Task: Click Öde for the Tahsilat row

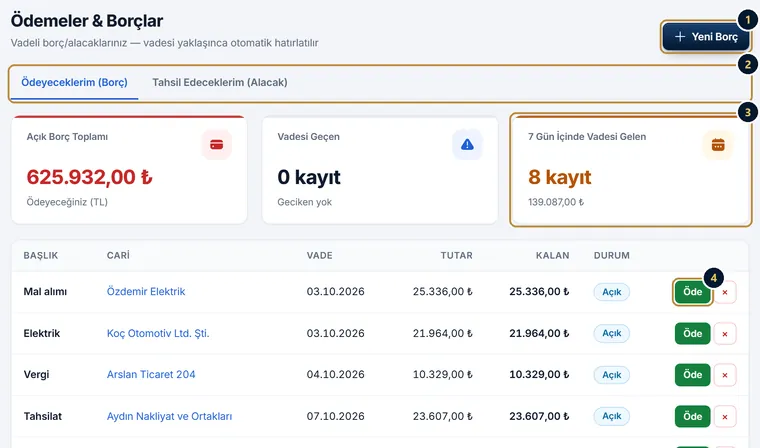Action: click(x=693, y=416)
